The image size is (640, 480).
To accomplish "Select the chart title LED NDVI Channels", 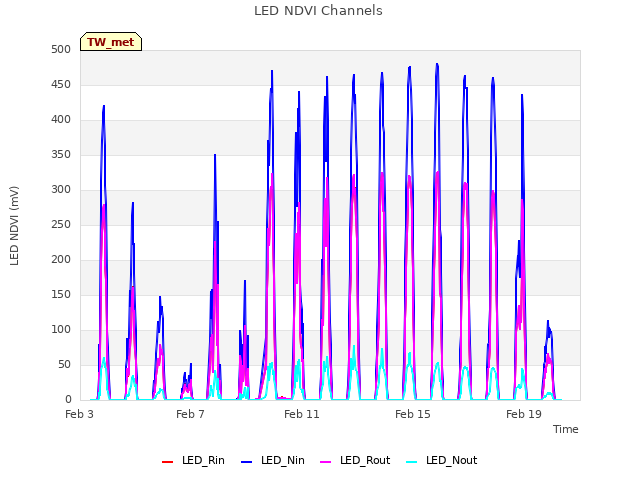I will [x=318, y=11].
